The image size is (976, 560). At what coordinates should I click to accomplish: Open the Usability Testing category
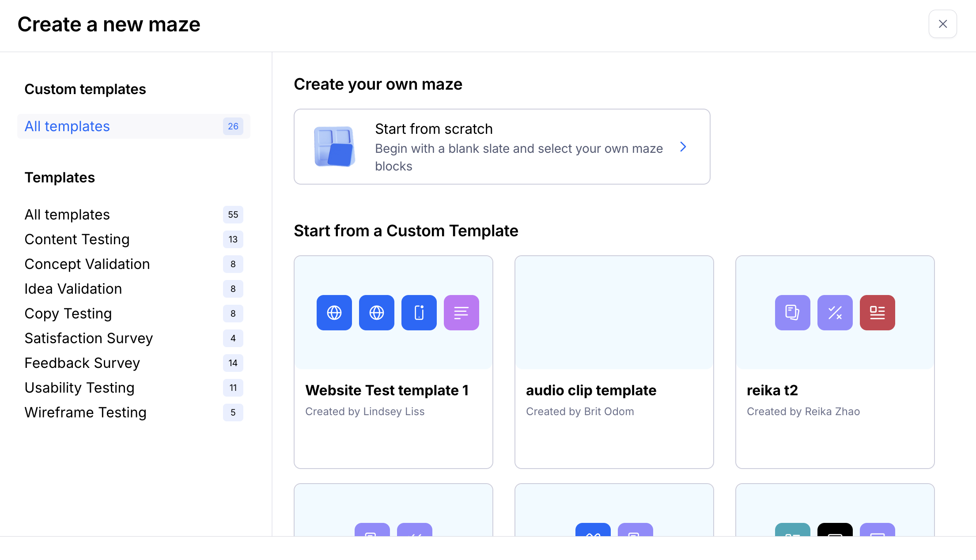pos(79,388)
